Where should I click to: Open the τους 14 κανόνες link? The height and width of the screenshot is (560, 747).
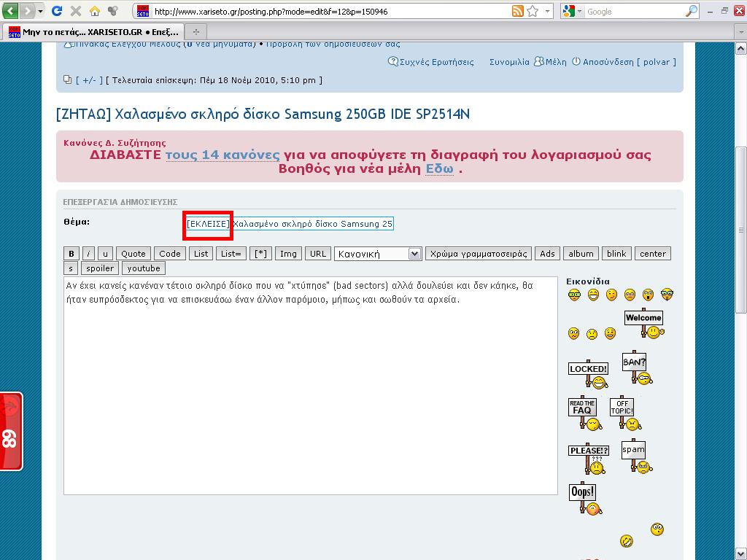(x=222, y=155)
